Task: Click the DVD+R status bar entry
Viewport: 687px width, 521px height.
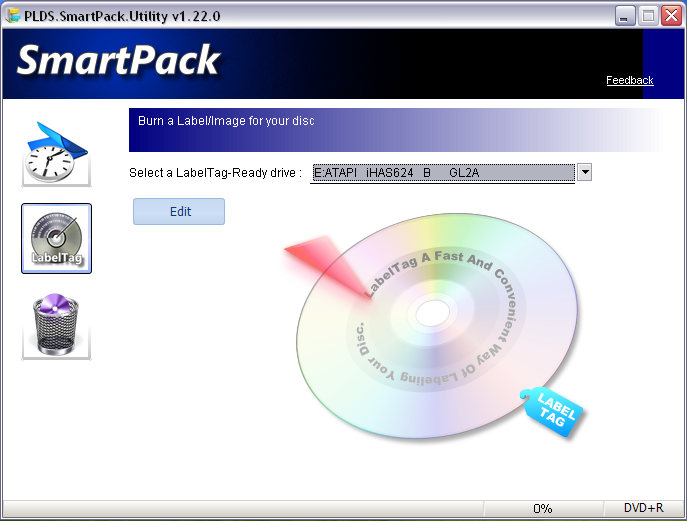Action: coord(643,508)
